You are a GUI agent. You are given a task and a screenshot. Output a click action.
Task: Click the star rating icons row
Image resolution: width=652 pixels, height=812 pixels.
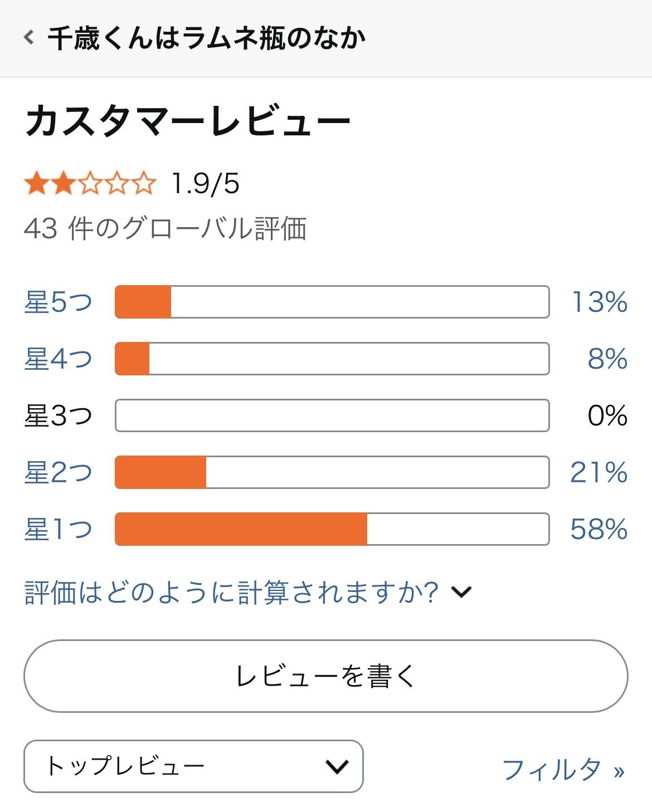pyautogui.click(x=90, y=183)
